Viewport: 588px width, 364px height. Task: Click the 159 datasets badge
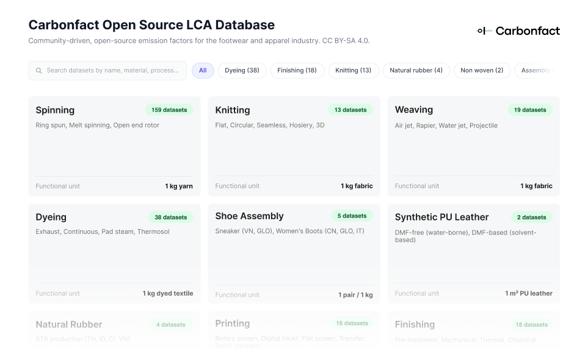pos(169,110)
